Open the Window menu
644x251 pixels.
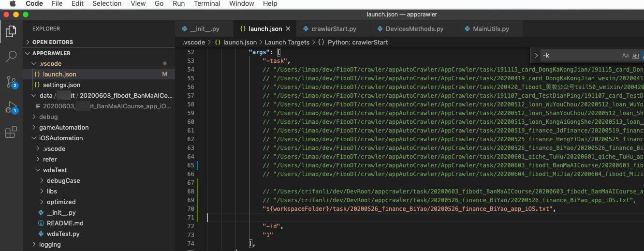[242, 3]
